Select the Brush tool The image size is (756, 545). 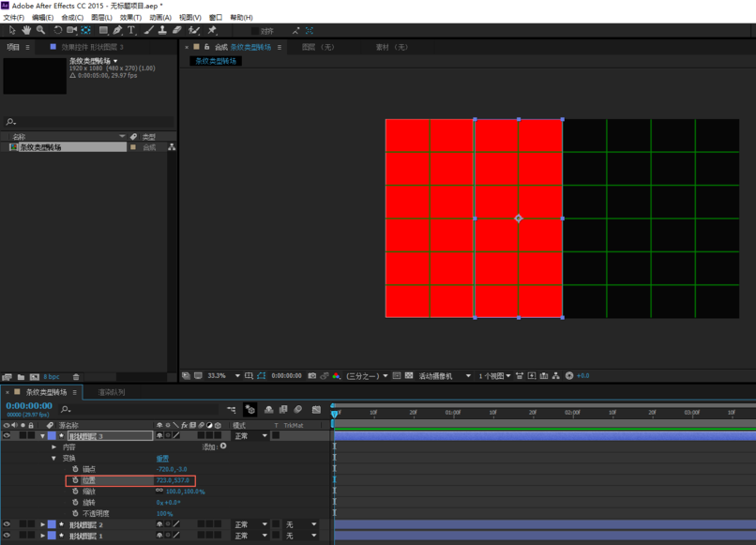[x=148, y=30]
